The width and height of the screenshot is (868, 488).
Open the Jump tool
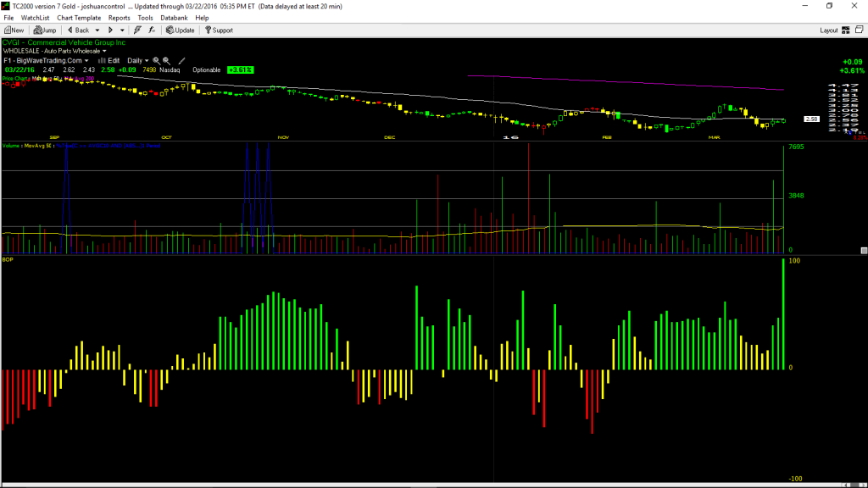tap(45, 30)
